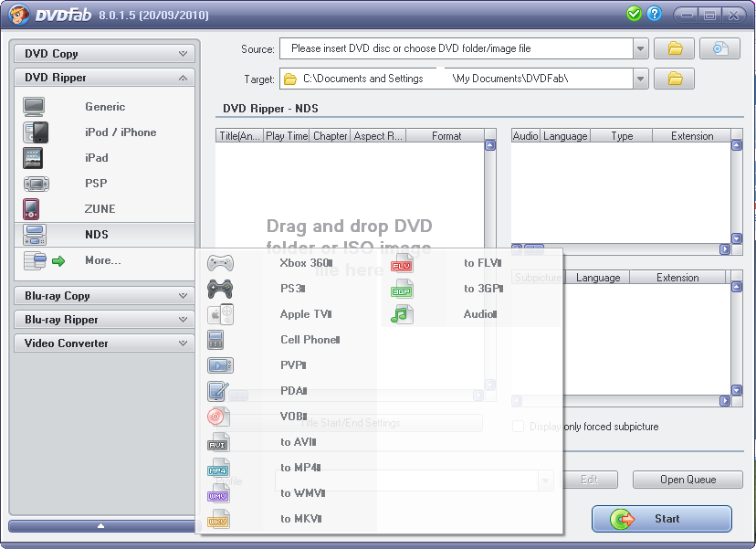The width and height of the screenshot is (756, 549).
Task: Open the Target path dropdown arrow
Action: point(640,79)
